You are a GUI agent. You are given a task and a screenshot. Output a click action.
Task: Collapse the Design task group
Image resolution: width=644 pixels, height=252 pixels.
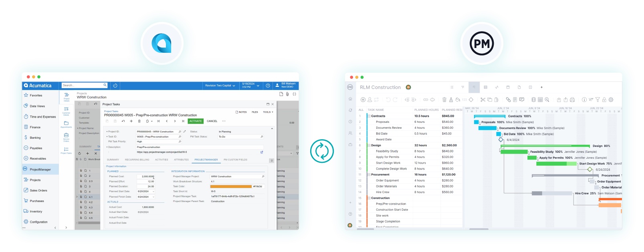369,146
